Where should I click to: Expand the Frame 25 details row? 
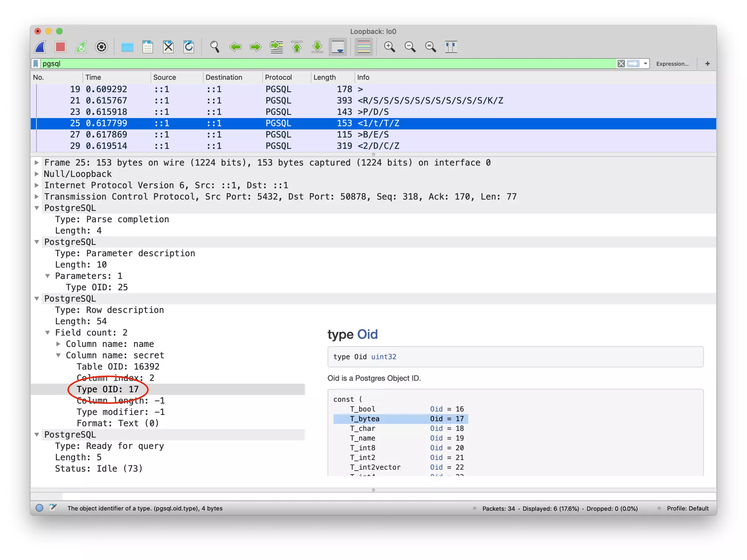tap(37, 163)
